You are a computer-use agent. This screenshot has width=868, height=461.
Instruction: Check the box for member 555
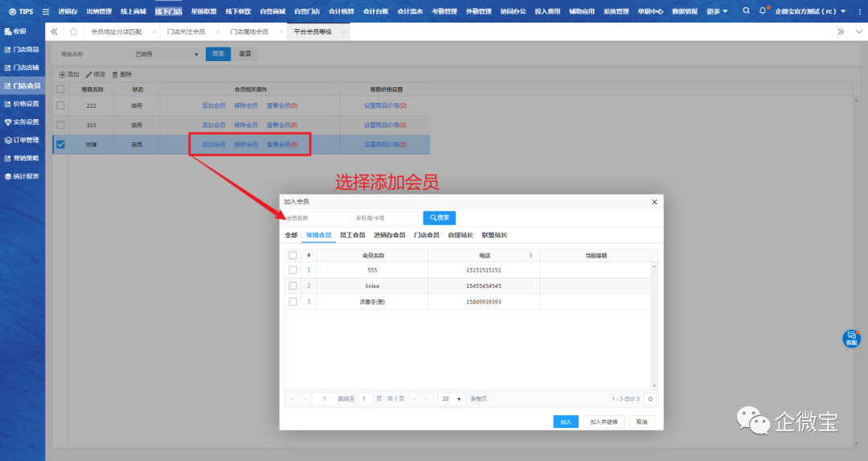[x=293, y=270]
